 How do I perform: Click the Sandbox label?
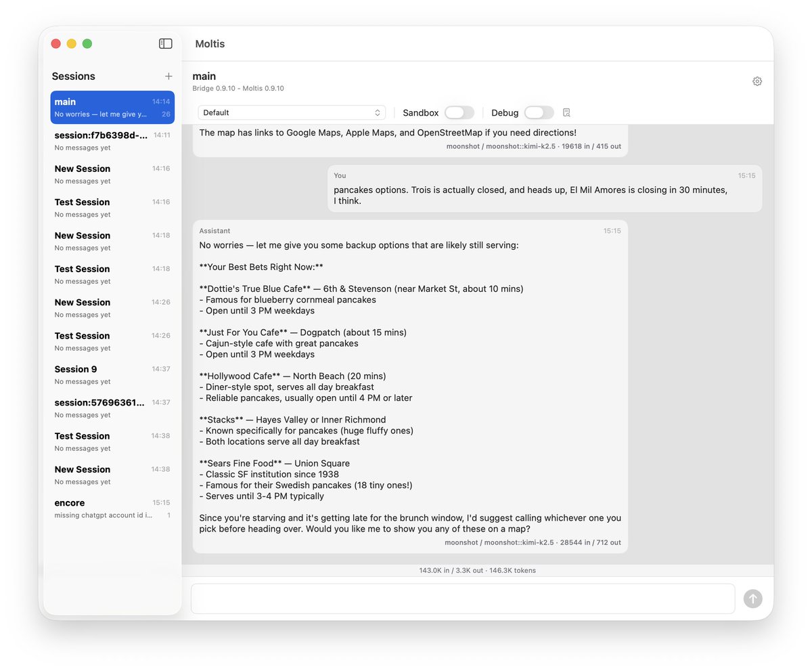tap(420, 113)
